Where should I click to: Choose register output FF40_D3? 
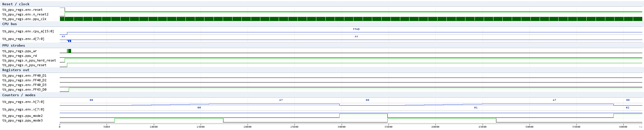pos(24,85)
